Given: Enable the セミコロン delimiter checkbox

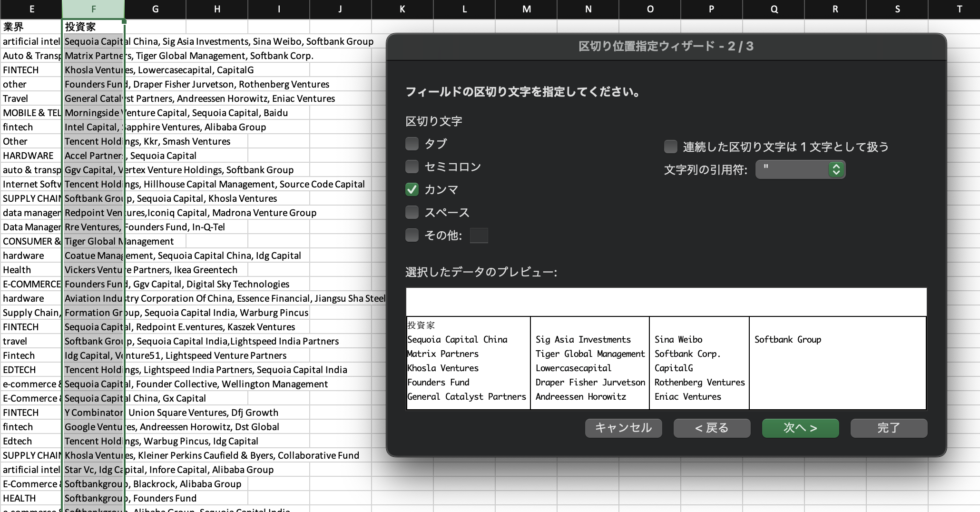Looking at the screenshot, I should (x=412, y=167).
